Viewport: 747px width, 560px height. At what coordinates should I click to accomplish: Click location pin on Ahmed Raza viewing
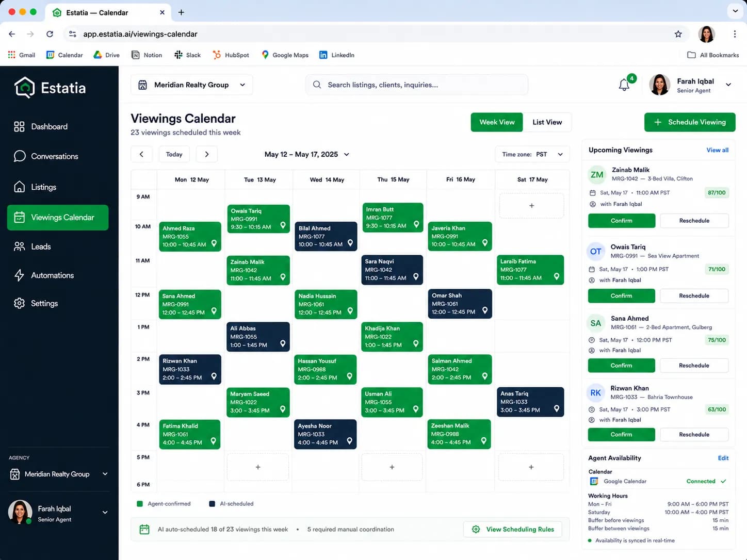tap(214, 243)
